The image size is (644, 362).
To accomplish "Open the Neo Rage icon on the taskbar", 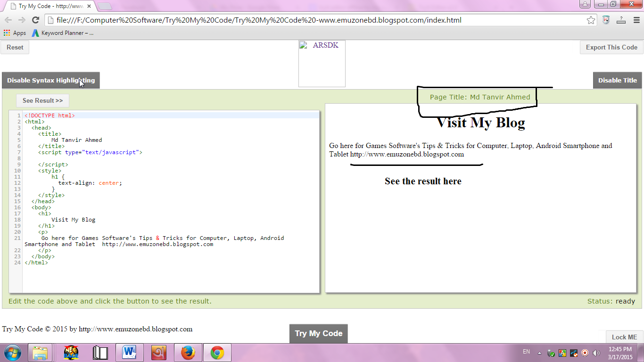I will tap(71, 353).
